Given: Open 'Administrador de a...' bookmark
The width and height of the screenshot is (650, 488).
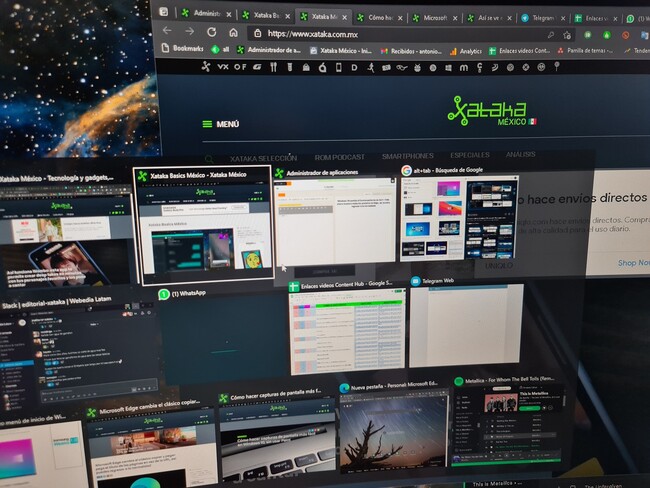Looking at the screenshot, I should (269, 50).
